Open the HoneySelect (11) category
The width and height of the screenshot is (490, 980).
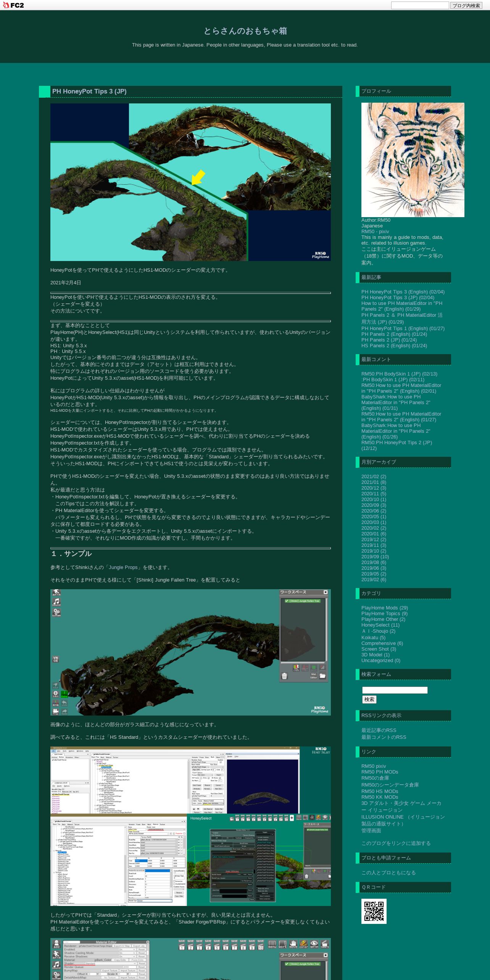coord(380,625)
